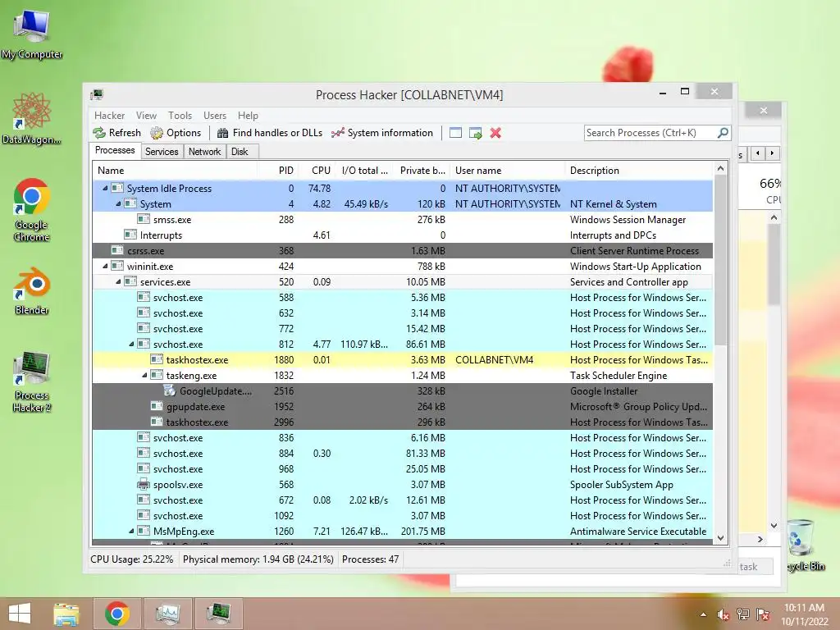840x630 pixels.
Task: Switch to the Services tab
Action: click(162, 152)
